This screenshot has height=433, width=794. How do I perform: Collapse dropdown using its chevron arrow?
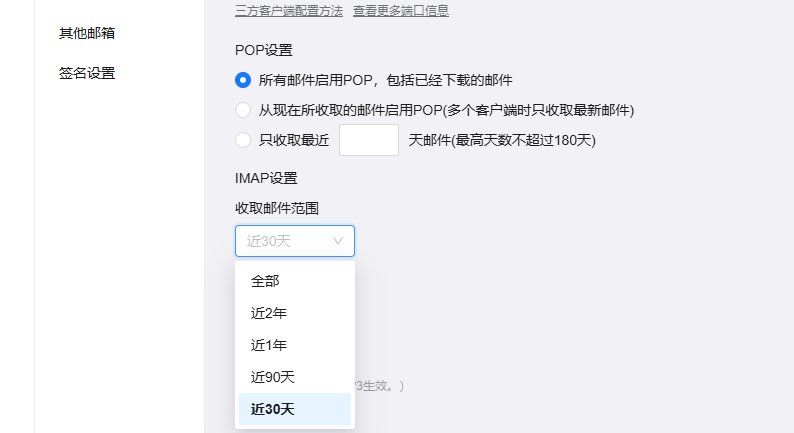pos(338,241)
